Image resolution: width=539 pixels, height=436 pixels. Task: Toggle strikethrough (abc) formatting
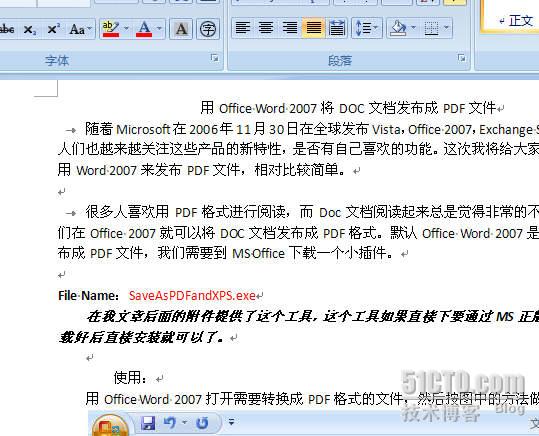tap(7, 29)
